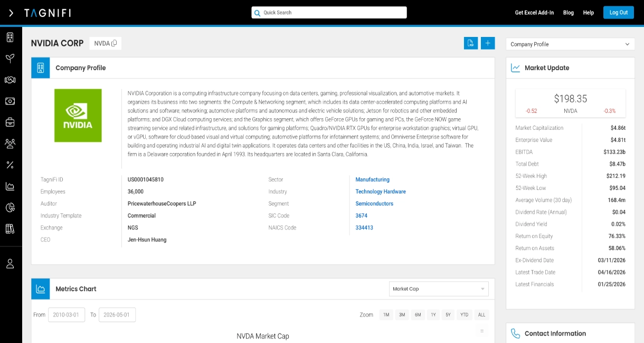Click the Blog link in the header
Screen dimensions: 644x343
point(569,13)
